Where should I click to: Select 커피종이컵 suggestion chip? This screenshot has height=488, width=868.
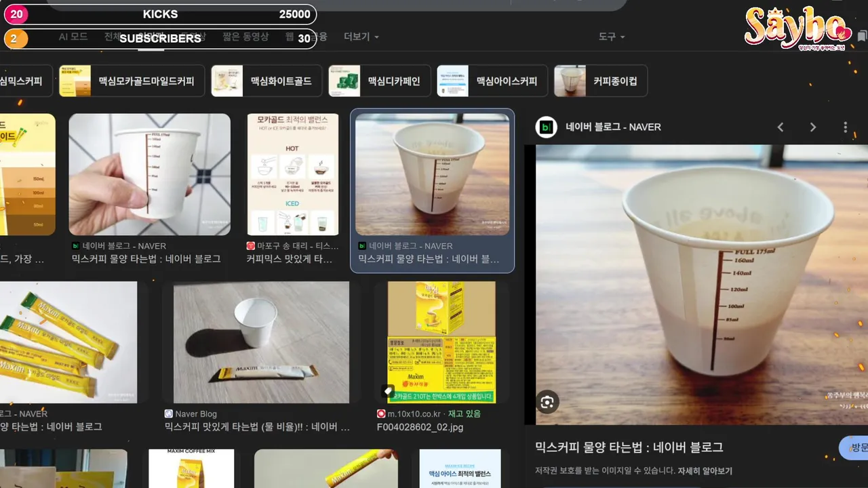(600, 81)
